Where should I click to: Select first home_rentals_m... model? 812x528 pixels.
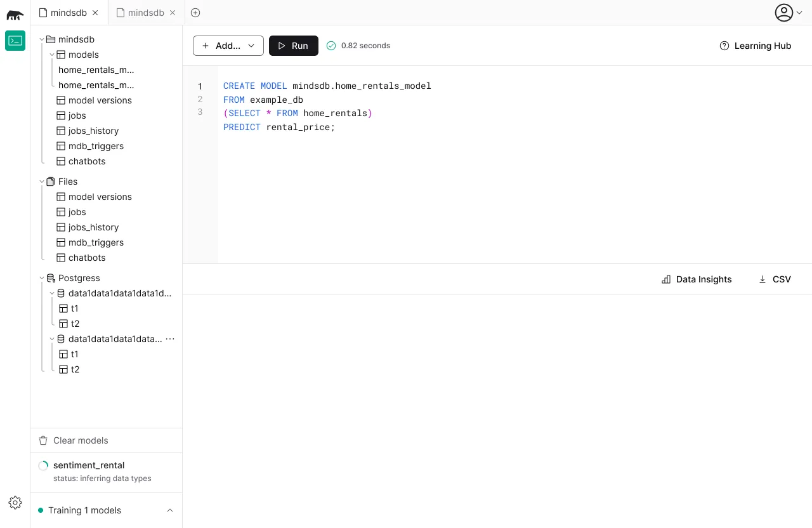pos(96,70)
